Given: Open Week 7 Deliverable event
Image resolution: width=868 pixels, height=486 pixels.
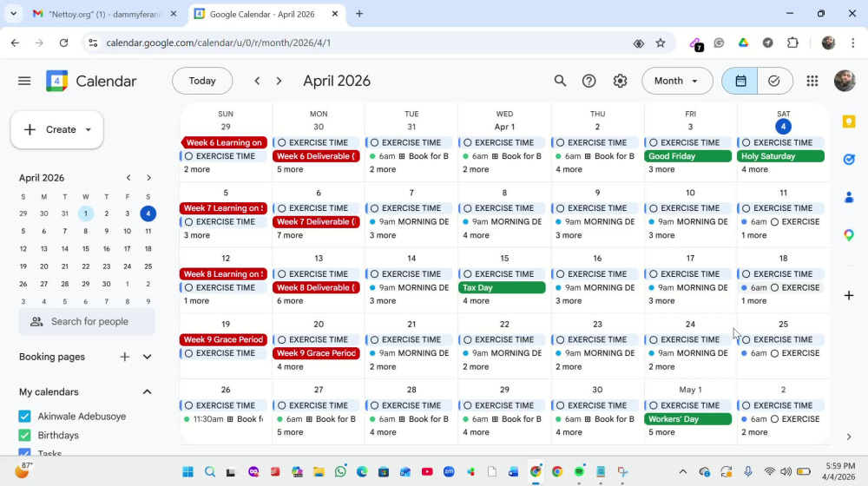Looking at the screenshot, I should pos(316,222).
